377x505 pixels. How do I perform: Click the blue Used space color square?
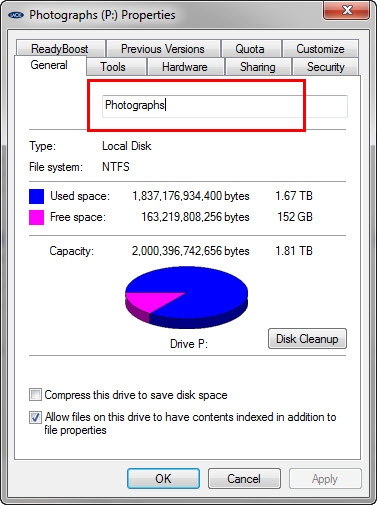coord(36,196)
